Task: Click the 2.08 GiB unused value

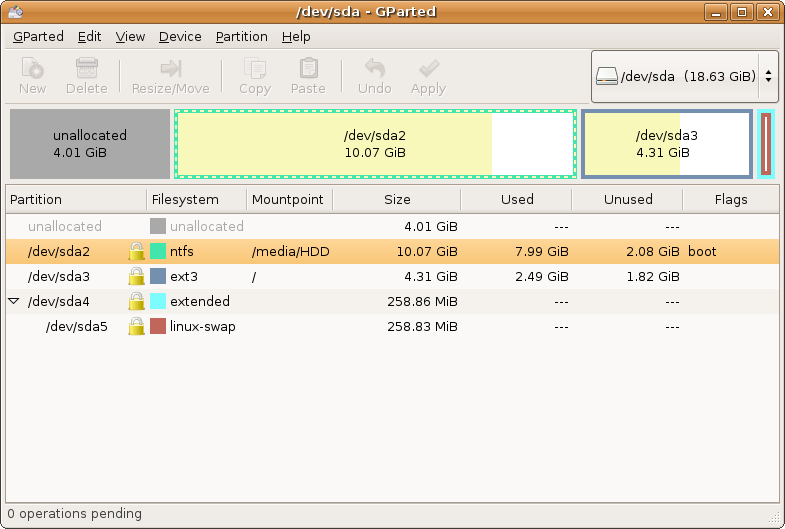Action: (653, 251)
